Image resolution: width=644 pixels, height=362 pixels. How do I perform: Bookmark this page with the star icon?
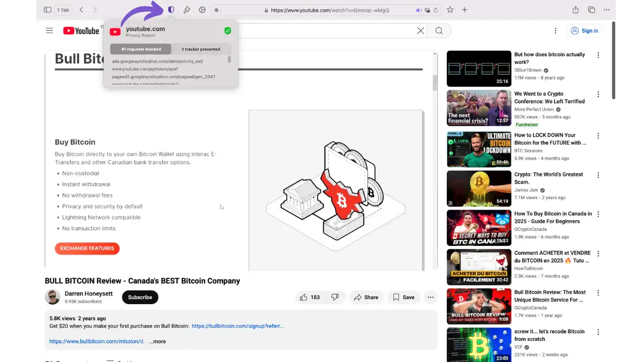click(x=449, y=10)
